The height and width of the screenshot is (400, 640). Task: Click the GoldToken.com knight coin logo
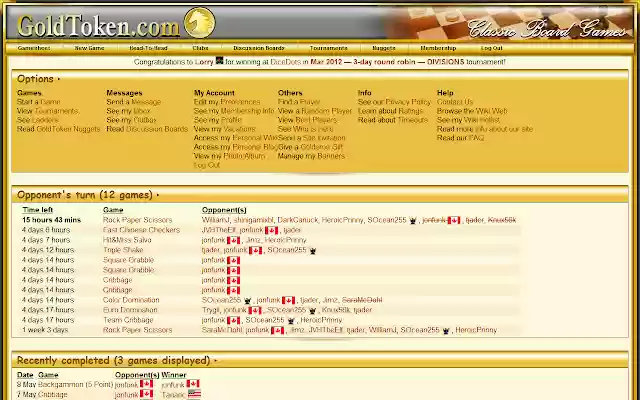click(200, 22)
